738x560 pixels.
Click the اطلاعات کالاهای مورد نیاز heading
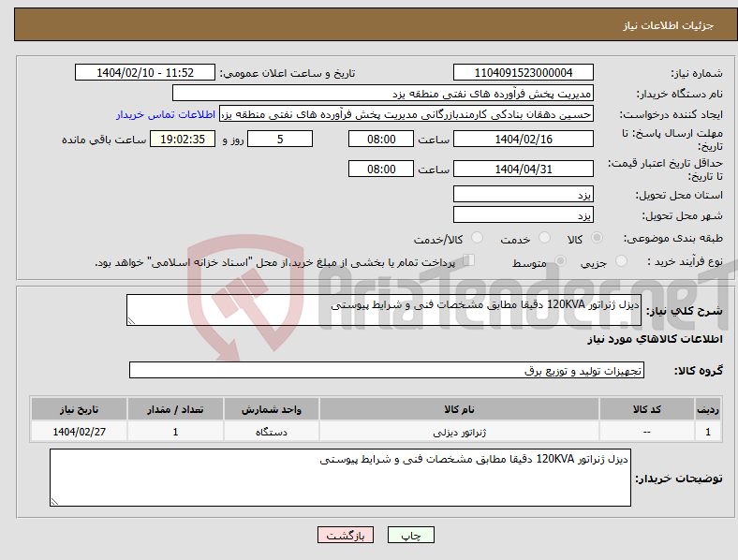coord(655,339)
